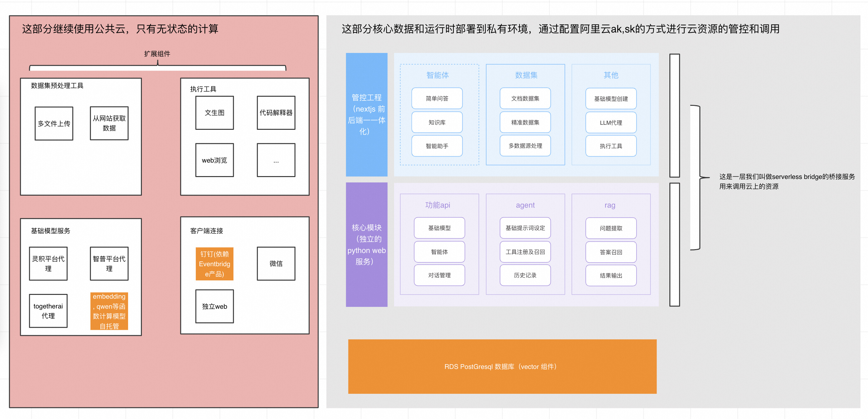
Task: Click the 基础模型 box under 功能api
Action: point(439,228)
